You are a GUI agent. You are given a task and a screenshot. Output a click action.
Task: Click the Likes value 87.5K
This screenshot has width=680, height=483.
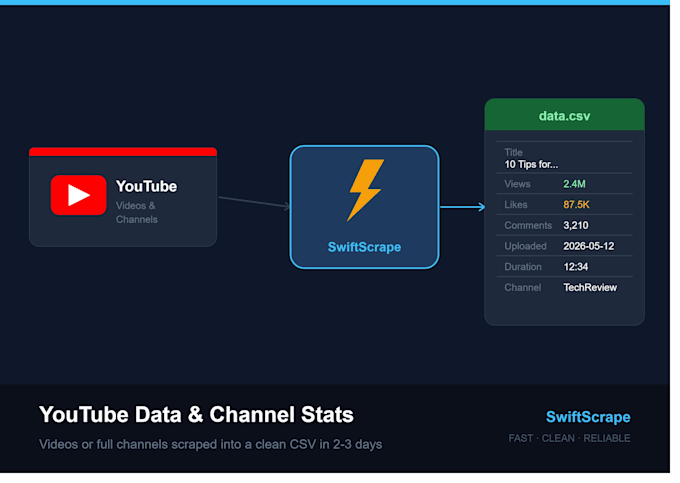tap(576, 205)
